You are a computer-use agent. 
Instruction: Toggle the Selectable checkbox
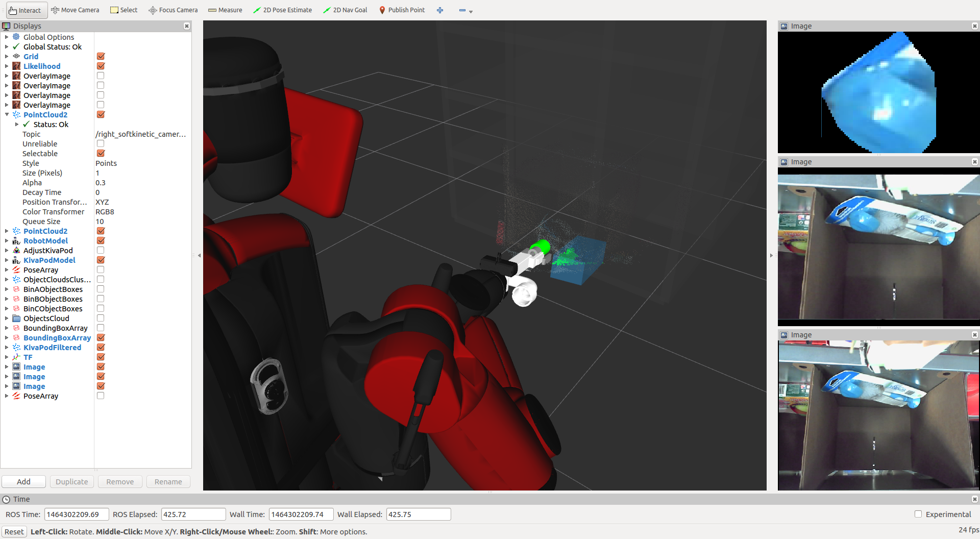101,153
